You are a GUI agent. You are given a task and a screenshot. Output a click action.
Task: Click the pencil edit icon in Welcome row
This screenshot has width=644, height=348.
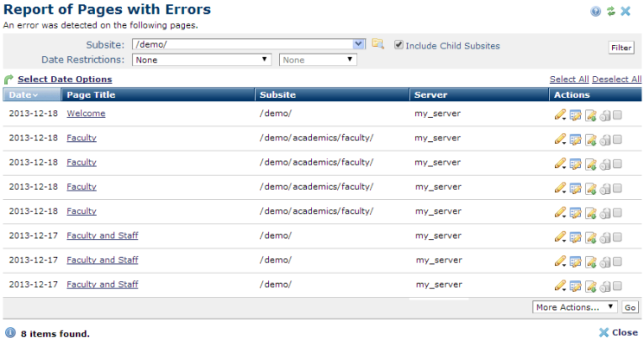560,114
